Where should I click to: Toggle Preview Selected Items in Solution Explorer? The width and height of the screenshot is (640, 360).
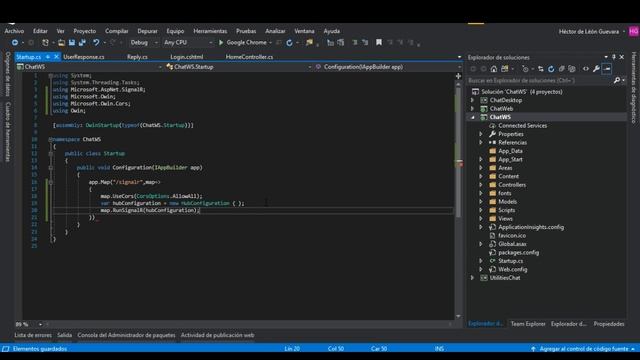click(607, 69)
